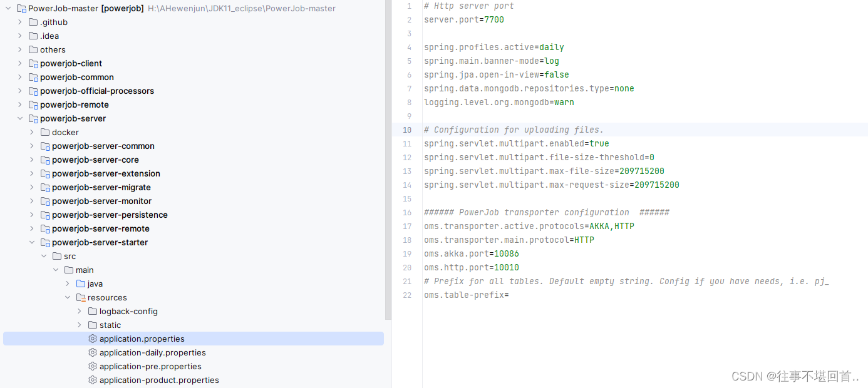Expand the java folder chevron
Image resolution: width=868 pixels, height=388 pixels.
tap(68, 283)
